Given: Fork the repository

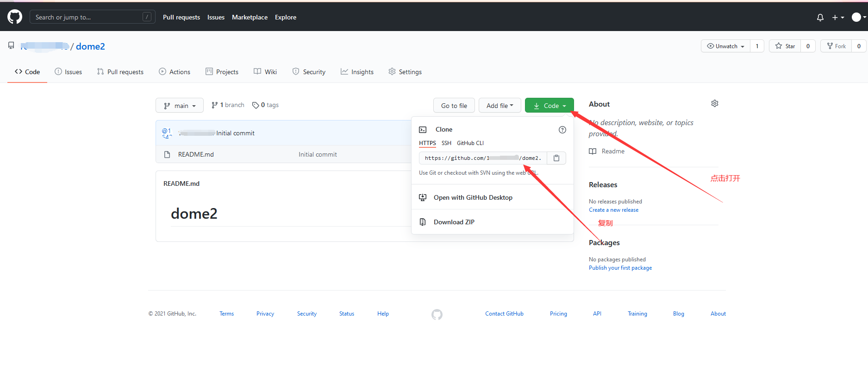Looking at the screenshot, I should [836, 46].
